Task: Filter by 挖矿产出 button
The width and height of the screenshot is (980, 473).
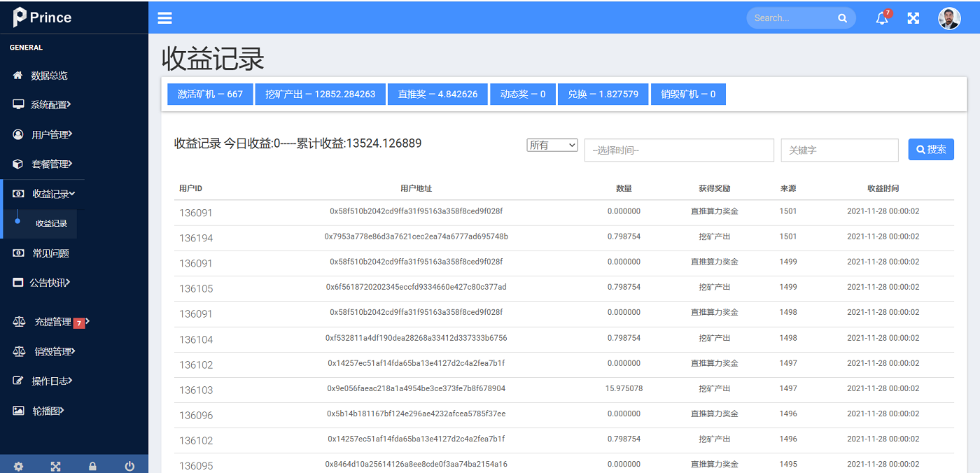Action: [x=320, y=94]
